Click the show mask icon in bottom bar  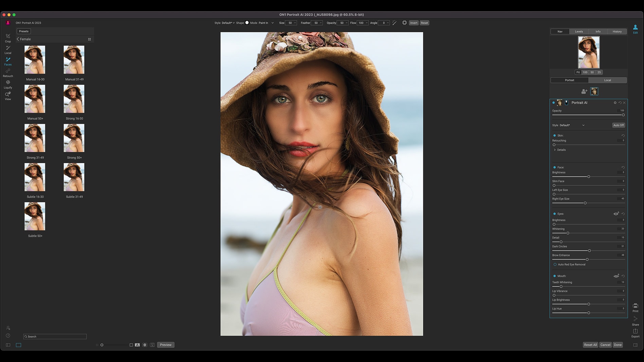tap(145, 345)
